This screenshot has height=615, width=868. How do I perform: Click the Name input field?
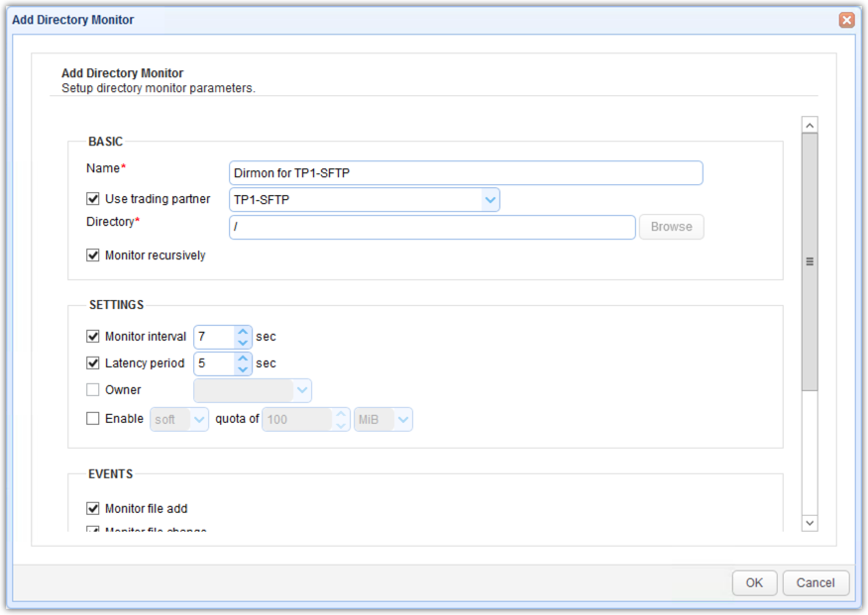point(466,172)
